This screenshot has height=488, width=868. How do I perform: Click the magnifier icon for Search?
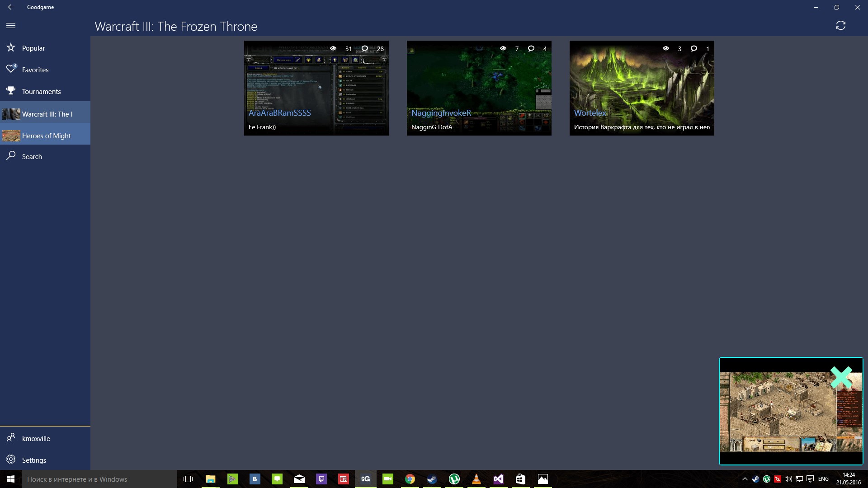coord(11,156)
